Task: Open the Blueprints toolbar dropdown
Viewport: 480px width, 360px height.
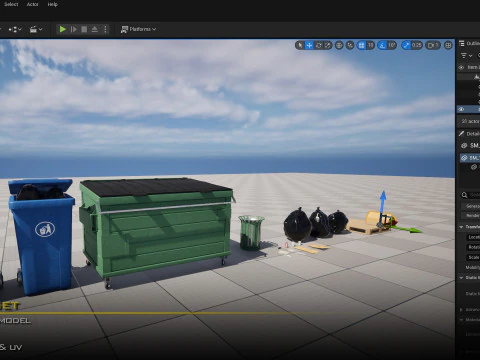Action: [x=15, y=30]
